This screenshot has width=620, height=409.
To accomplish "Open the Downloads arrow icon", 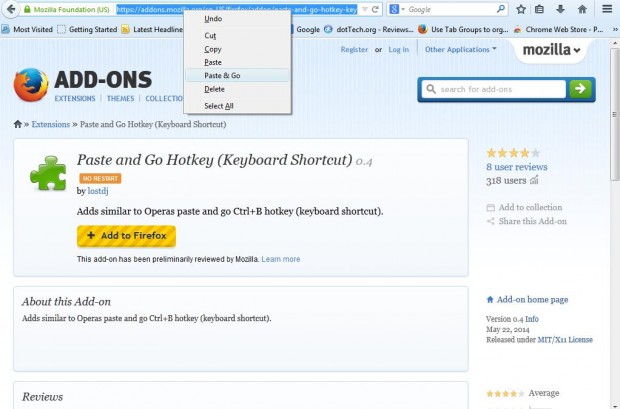I will click(x=560, y=9).
